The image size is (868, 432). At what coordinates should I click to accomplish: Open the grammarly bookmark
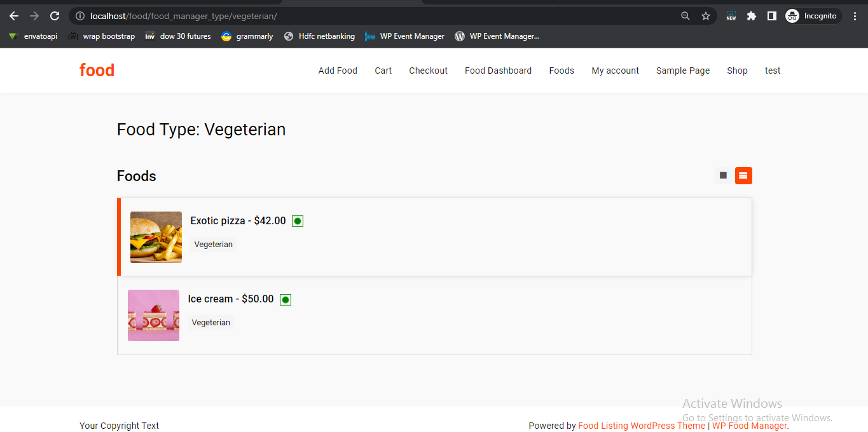(x=247, y=36)
